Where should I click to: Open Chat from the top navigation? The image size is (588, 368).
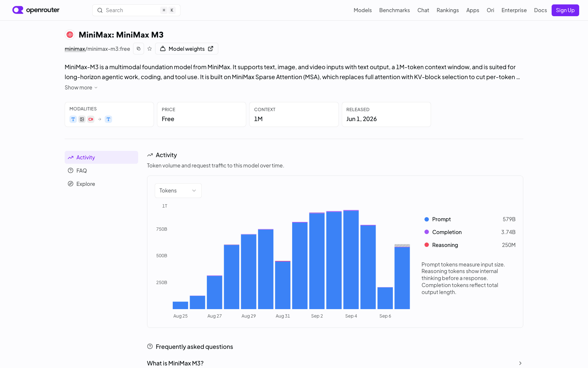[x=423, y=10]
